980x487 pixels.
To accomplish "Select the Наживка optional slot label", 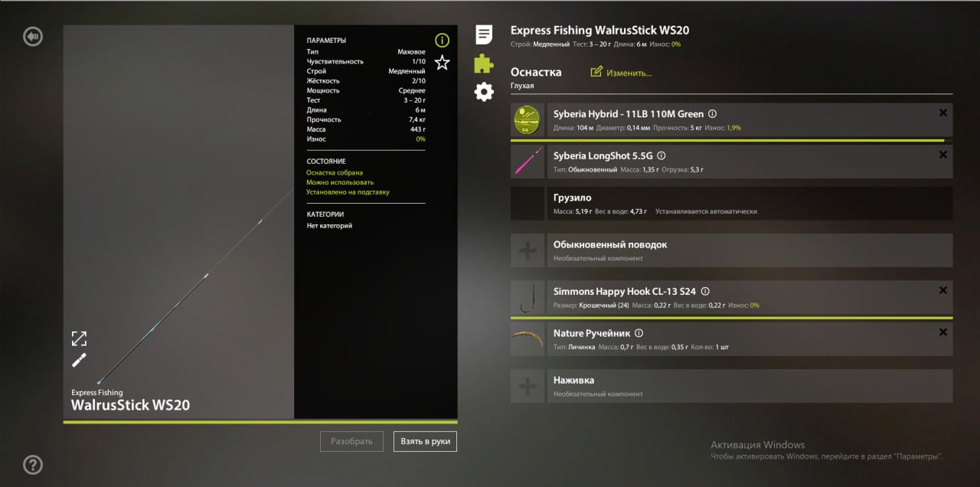I will (573, 380).
